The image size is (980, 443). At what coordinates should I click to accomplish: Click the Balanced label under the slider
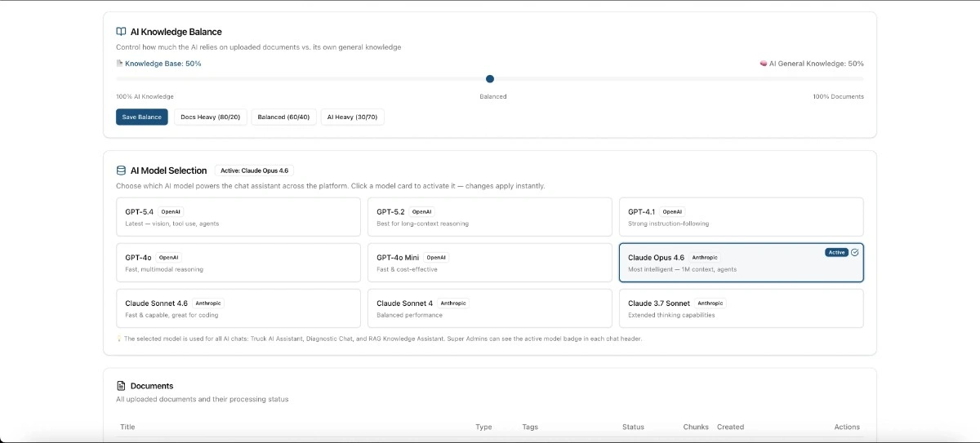click(493, 96)
